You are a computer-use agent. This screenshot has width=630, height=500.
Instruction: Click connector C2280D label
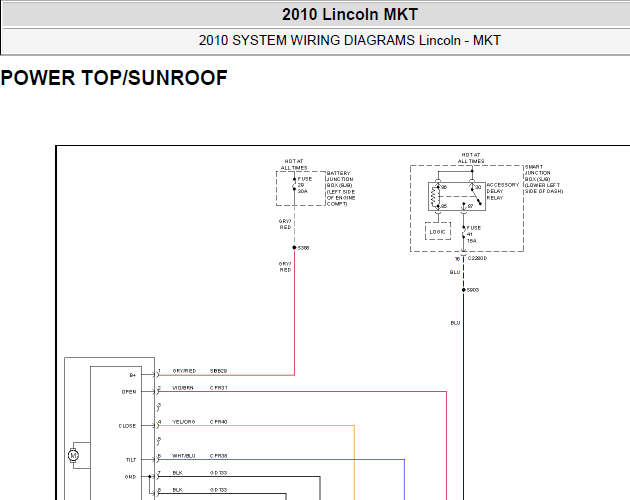(x=477, y=258)
